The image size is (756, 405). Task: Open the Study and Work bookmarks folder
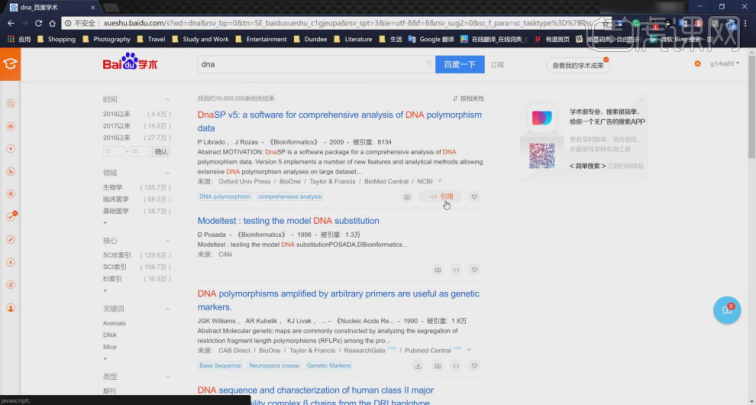(x=201, y=39)
